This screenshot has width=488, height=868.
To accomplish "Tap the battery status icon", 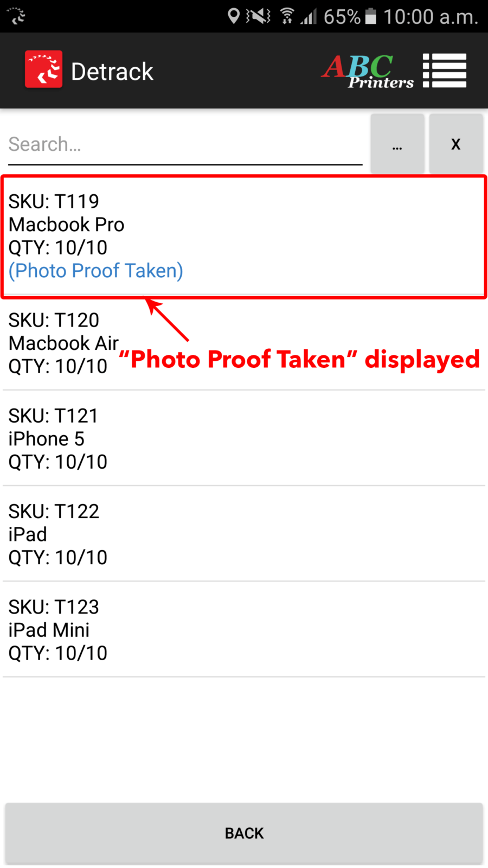I will pos(371,16).
